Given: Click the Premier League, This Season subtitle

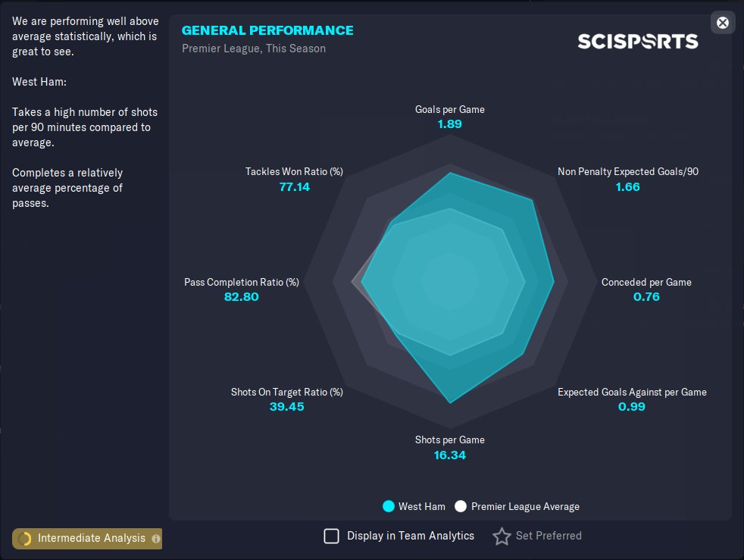Looking at the screenshot, I should (254, 48).
